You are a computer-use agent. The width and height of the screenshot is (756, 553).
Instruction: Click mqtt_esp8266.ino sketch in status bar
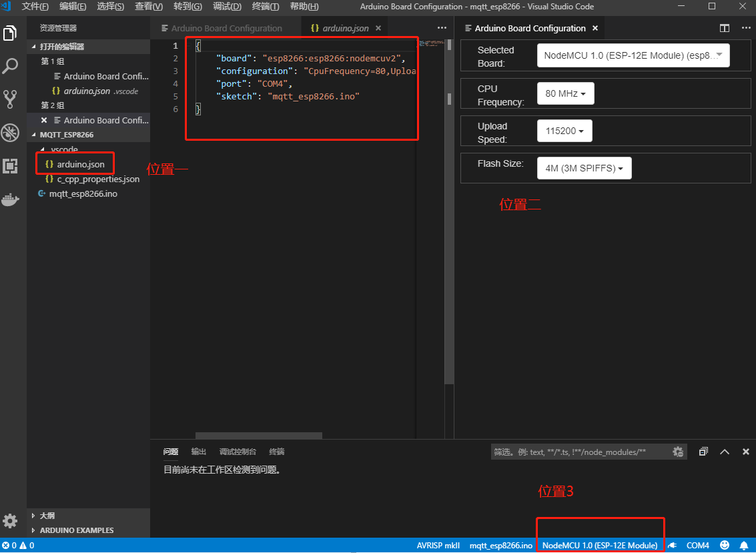pyautogui.click(x=501, y=546)
